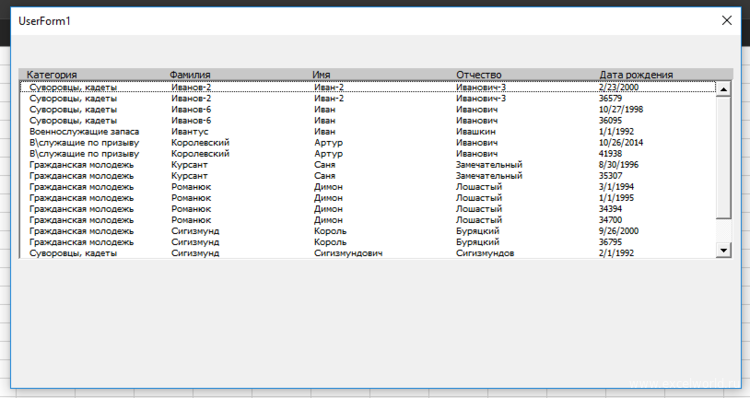Click the surname 'Ивантус'

point(190,132)
